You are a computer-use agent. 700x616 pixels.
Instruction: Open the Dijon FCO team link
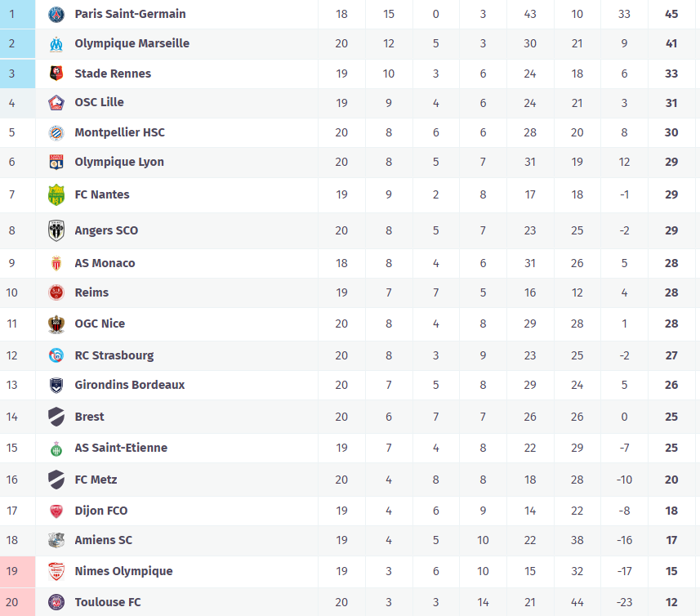tap(100, 511)
